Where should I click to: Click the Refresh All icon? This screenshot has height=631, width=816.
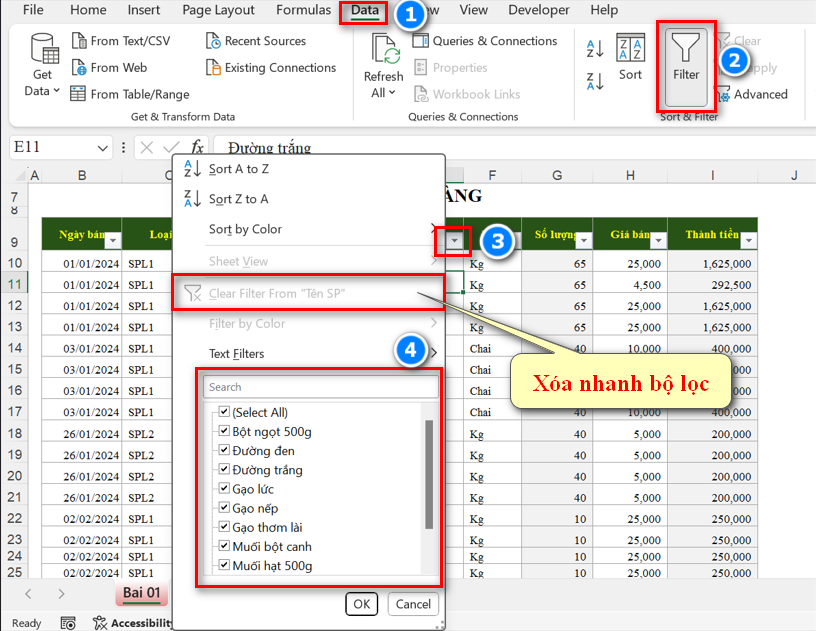coord(385,50)
